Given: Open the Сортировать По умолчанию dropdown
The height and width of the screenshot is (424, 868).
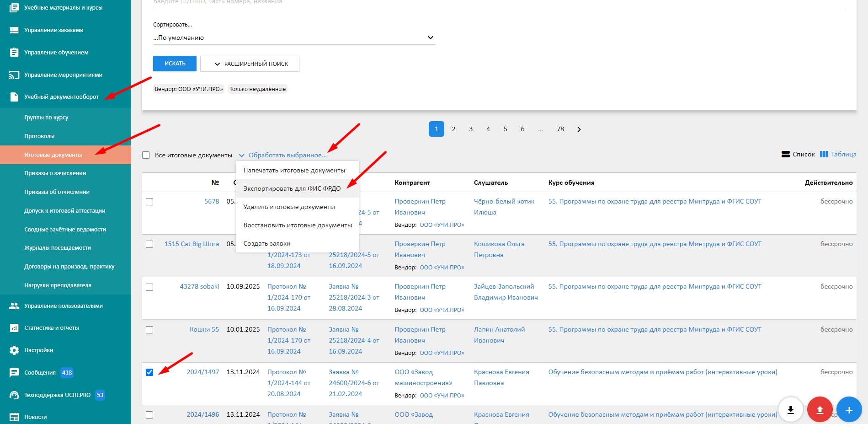Looking at the screenshot, I should 294,38.
